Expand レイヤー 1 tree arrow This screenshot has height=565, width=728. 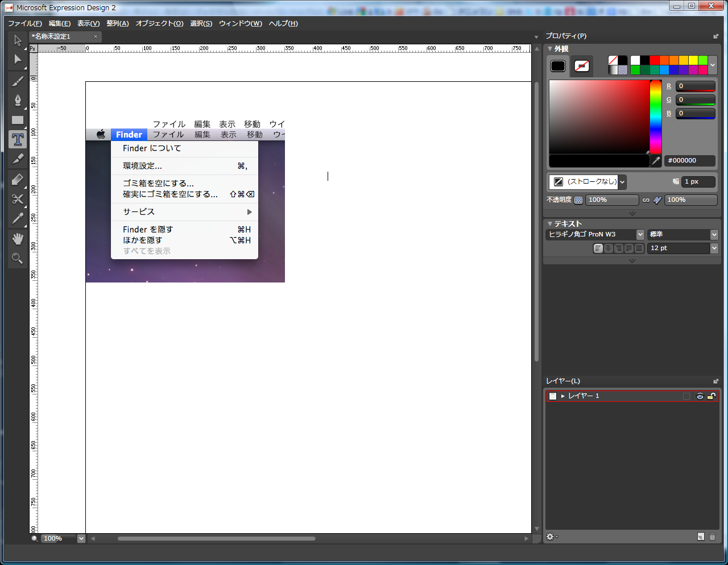563,396
